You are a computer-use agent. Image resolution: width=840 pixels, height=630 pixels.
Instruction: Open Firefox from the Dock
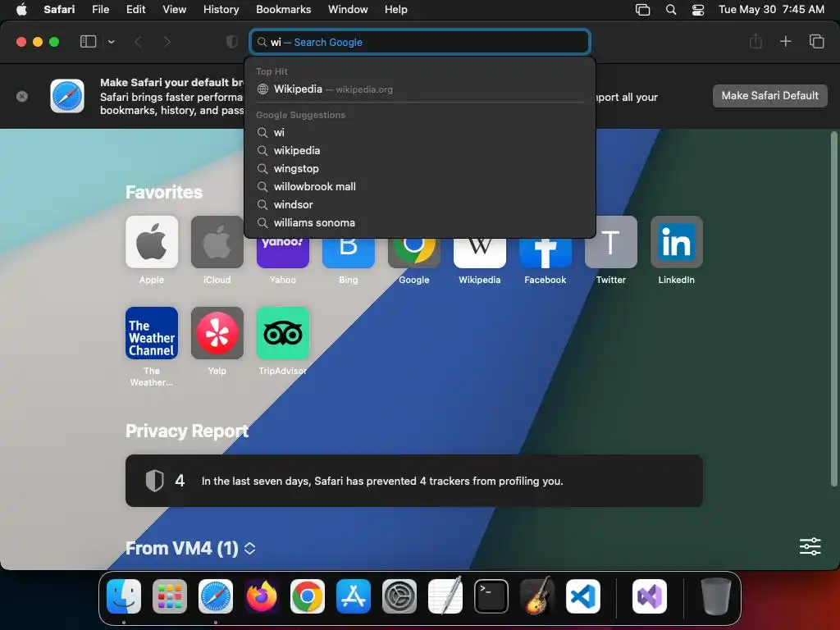[x=262, y=596]
